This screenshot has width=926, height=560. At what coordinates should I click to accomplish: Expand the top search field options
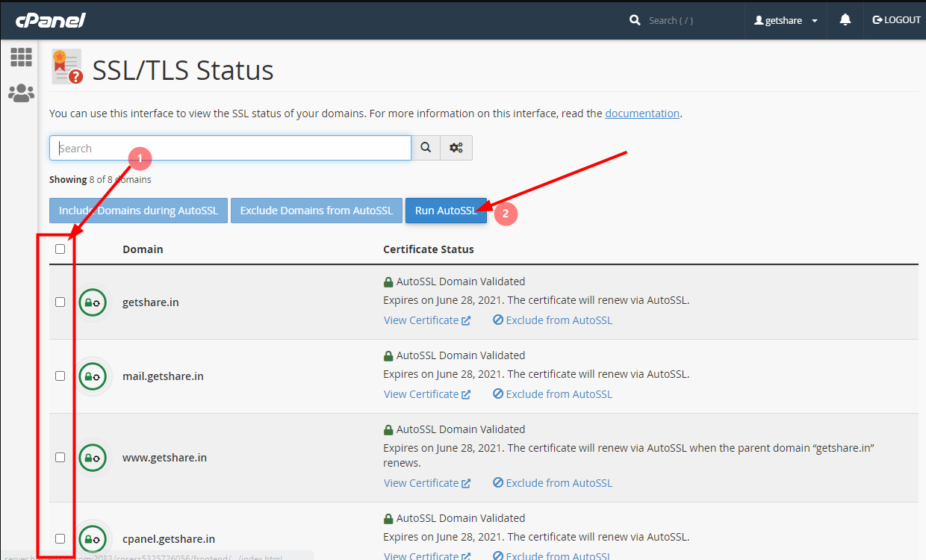pyautogui.click(x=456, y=147)
